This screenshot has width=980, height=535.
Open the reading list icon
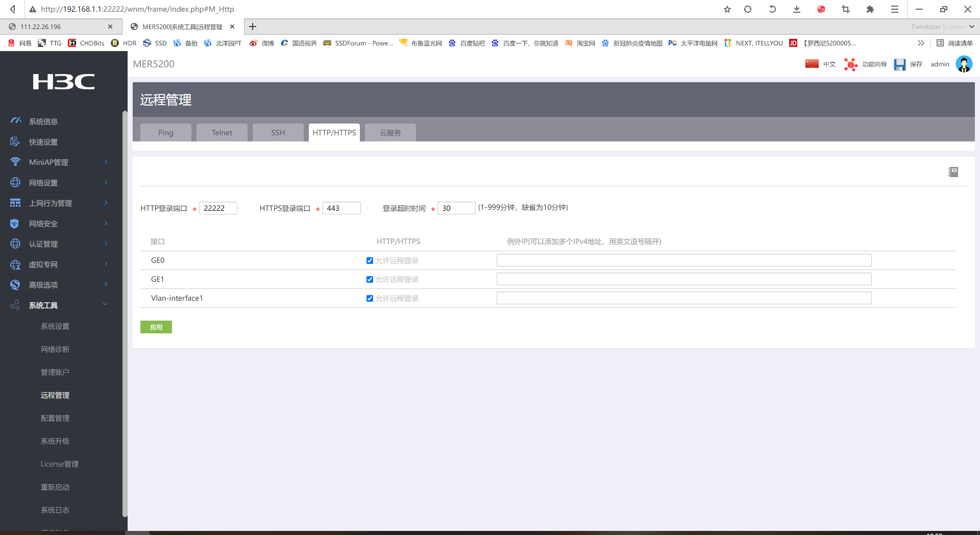[x=940, y=43]
